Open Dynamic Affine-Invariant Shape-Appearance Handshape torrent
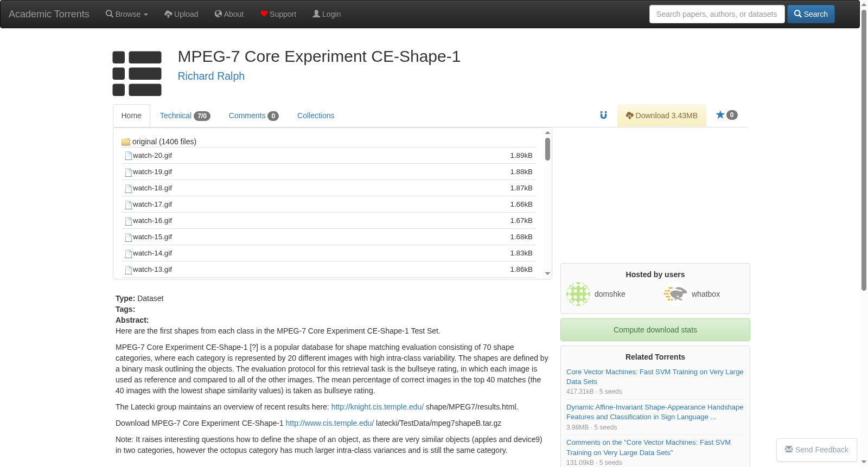The height and width of the screenshot is (467, 868). 655,412
